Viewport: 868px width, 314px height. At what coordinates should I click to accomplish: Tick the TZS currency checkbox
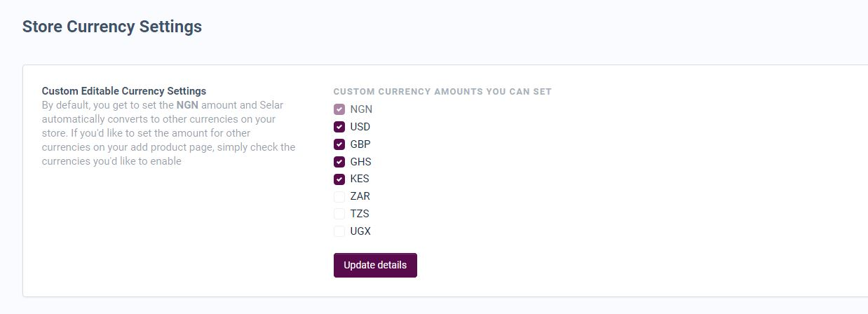coord(339,214)
